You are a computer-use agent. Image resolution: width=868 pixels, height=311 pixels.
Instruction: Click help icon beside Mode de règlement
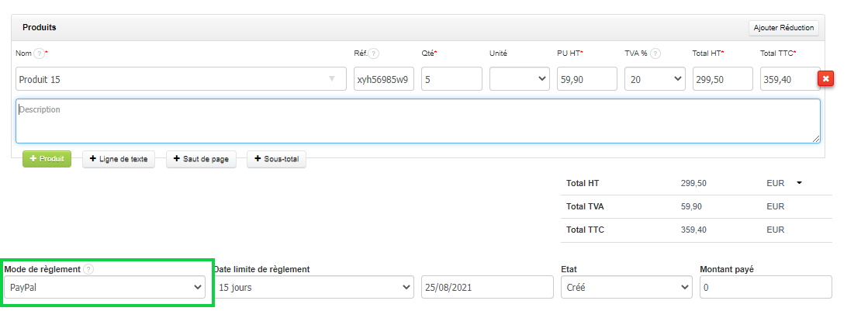point(88,269)
